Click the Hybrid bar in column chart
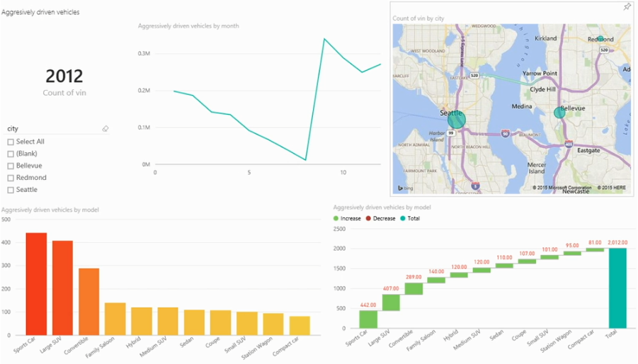The height and width of the screenshot is (364, 638). [142, 322]
